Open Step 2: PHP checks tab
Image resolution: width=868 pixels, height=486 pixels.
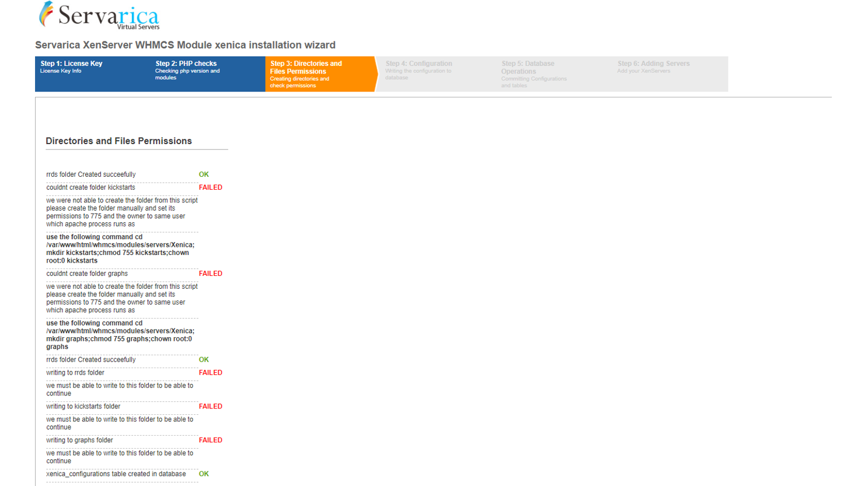208,74
